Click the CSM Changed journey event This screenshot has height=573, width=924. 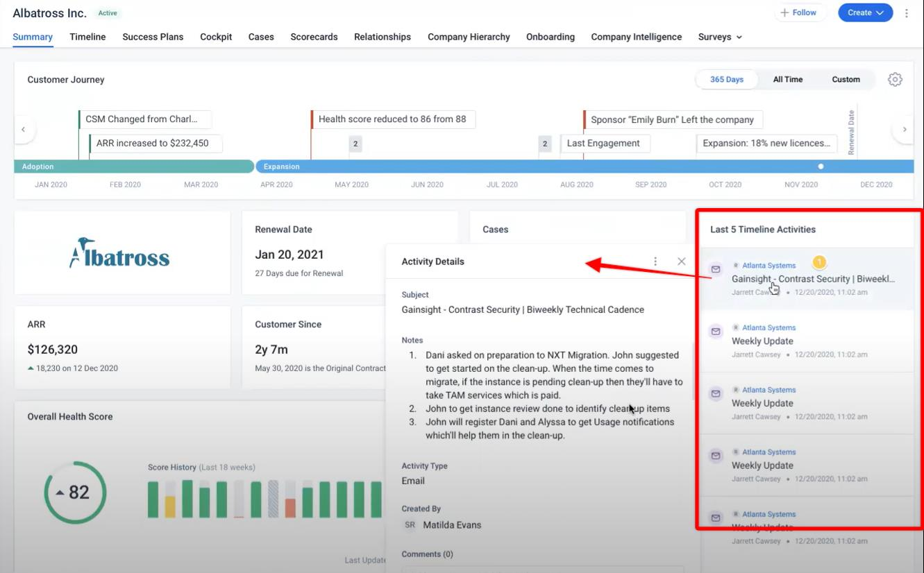click(x=145, y=119)
